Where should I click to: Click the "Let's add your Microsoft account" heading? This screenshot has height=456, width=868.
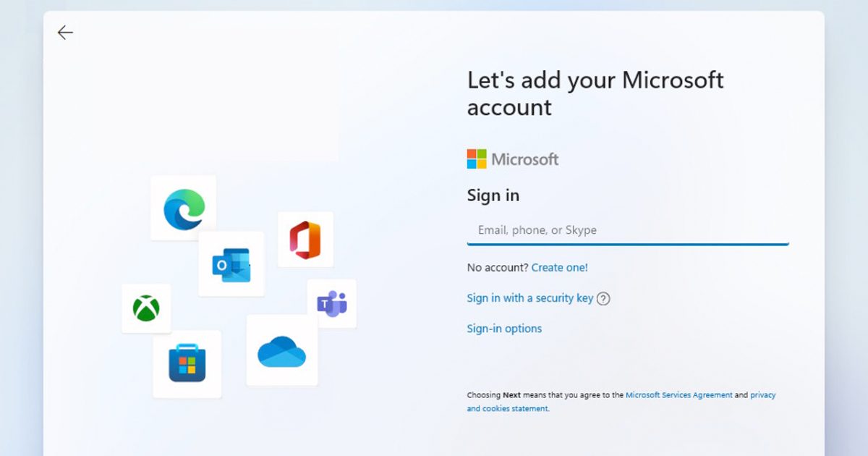(x=595, y=93)
